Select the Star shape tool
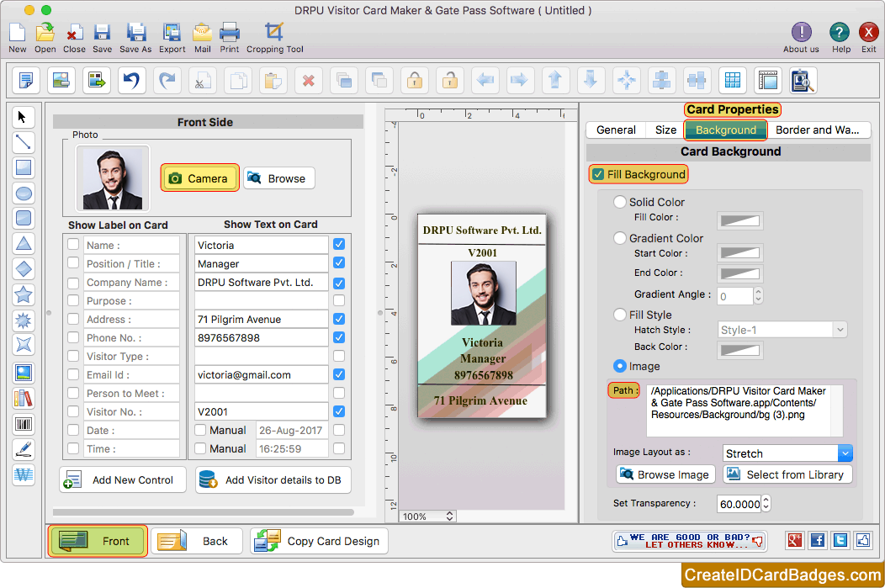This screenshot has width=885, height=588. (24, 294)
